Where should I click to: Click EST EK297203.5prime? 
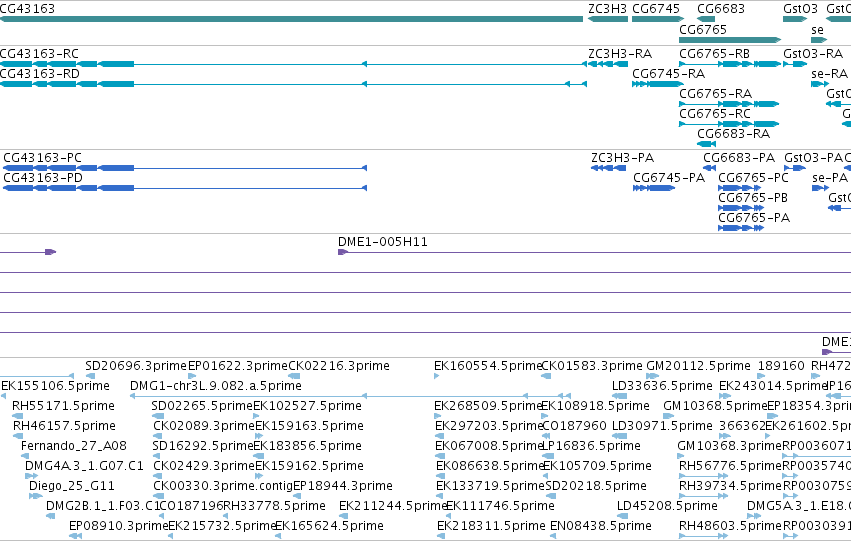[x=440, y=436]
